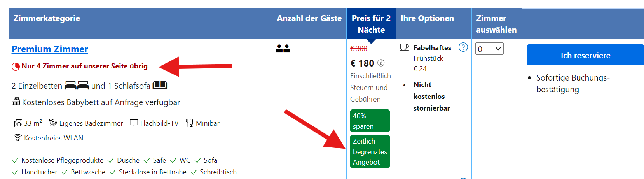Click the flat-screen TV icon
Viewport: 644px width, 179px height.
[x=134, y=123]
